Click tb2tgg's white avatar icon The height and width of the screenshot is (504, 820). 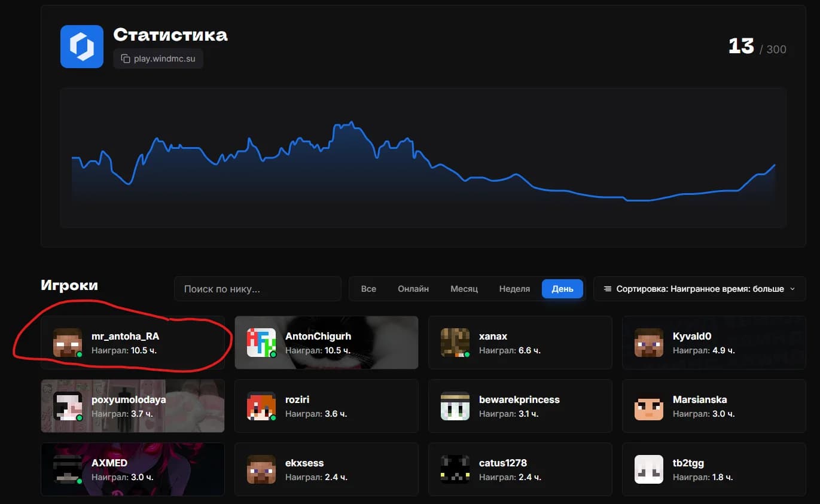(x=649, y=469)
